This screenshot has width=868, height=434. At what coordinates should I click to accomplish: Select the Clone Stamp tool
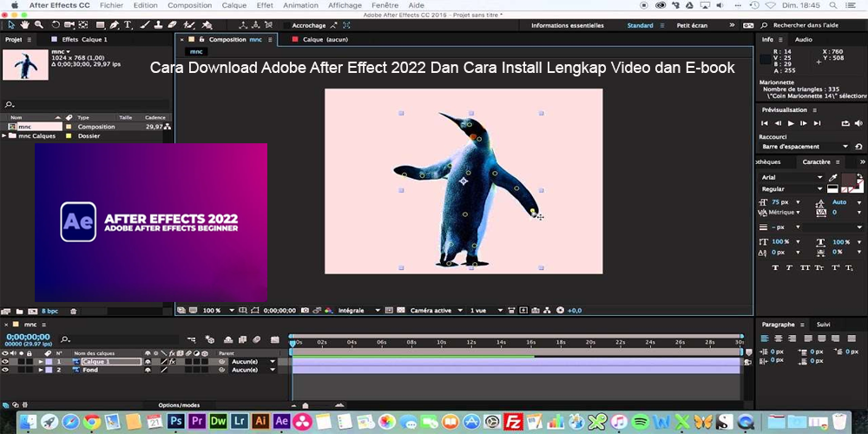[x=157, y=25]
